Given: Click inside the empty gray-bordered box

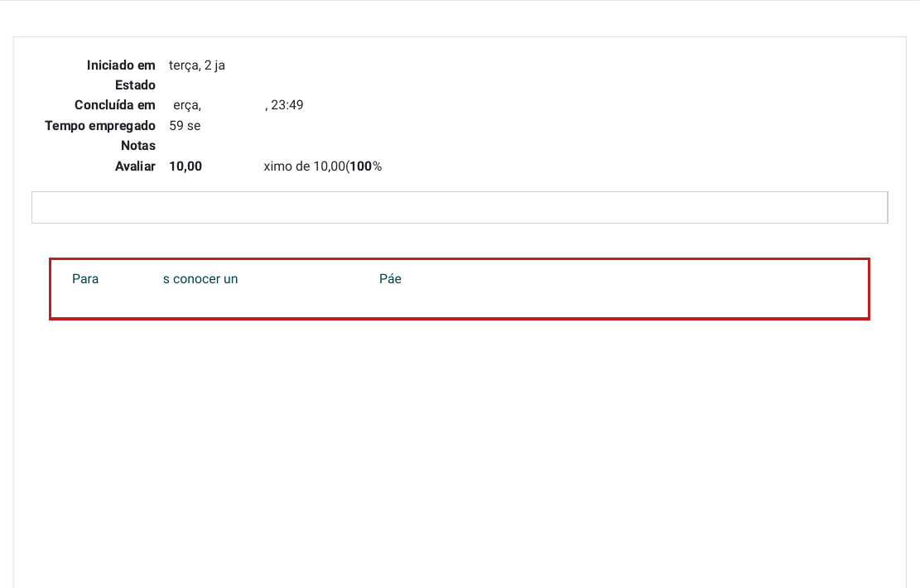Looking at the screenshot, I should pyautogui.click(x=460, y=208).
